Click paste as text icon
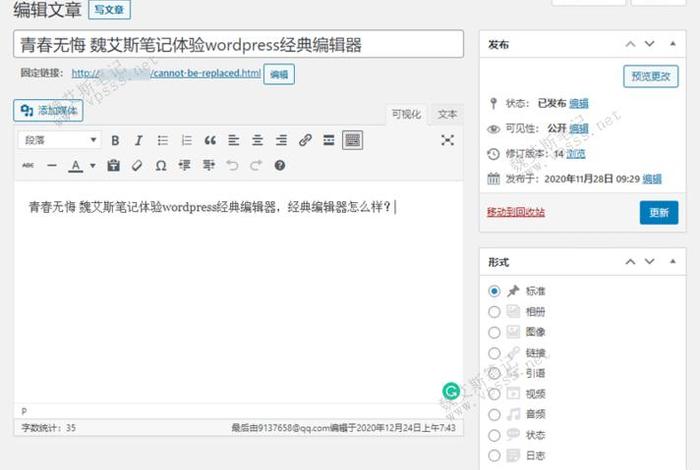Screen dimensions: 700x470 coord(113,166)
